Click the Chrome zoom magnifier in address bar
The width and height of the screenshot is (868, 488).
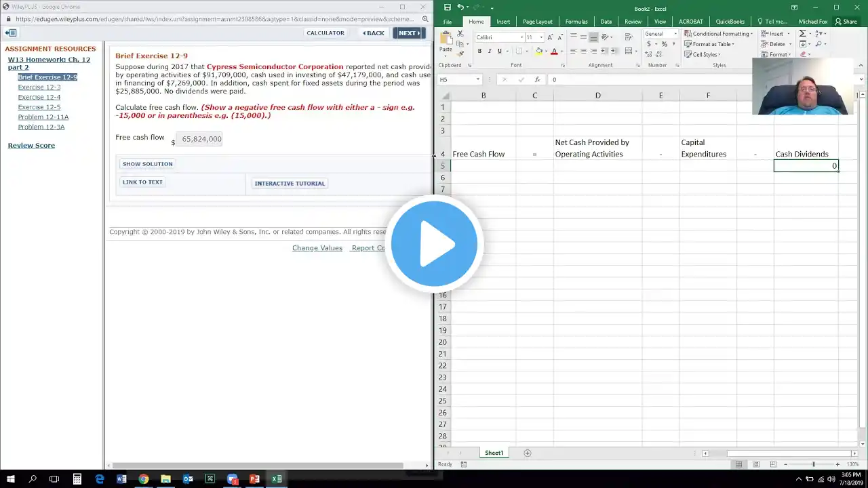click(x=425, y=19)
